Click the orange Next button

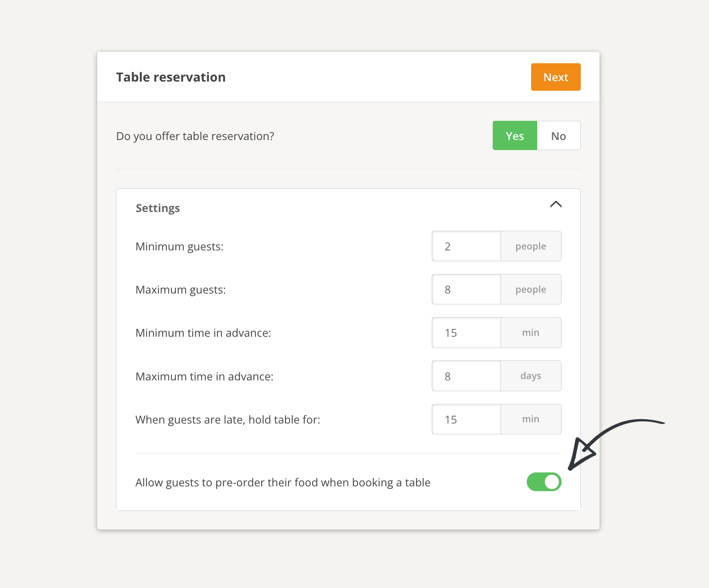point(556,77)
